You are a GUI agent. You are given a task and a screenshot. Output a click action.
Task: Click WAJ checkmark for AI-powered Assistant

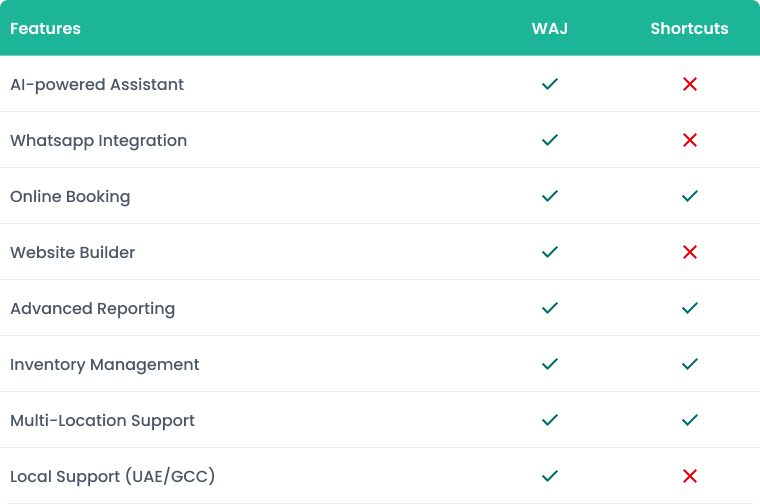tap(549, 84)
